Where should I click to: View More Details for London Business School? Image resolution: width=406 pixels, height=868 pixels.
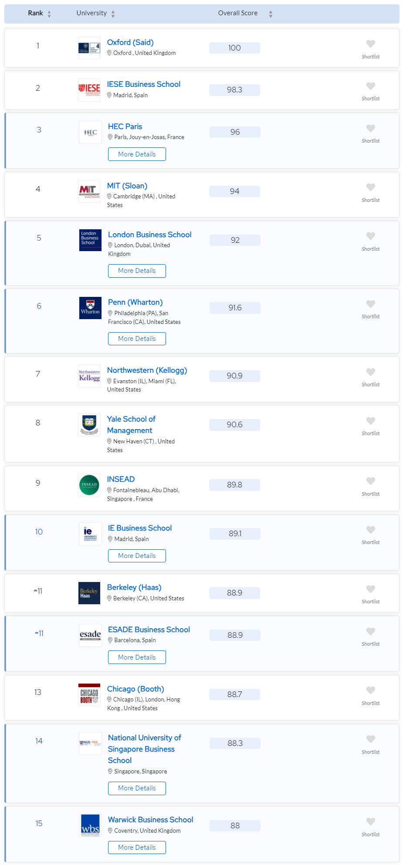pos(137,271)
